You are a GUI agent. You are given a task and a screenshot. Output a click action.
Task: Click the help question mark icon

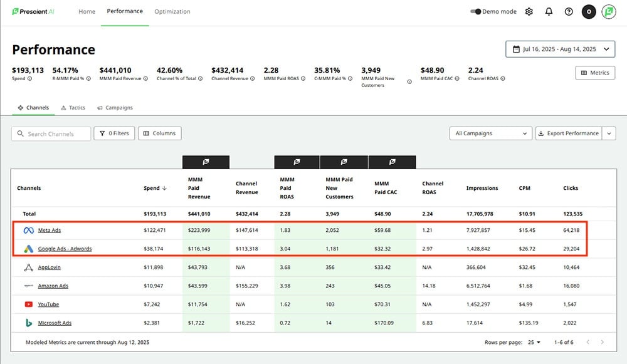(569, 11)
